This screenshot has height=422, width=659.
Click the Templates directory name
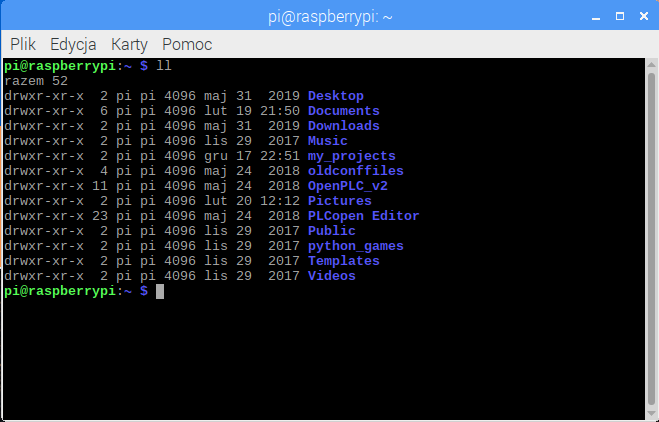tap(344, 261)
